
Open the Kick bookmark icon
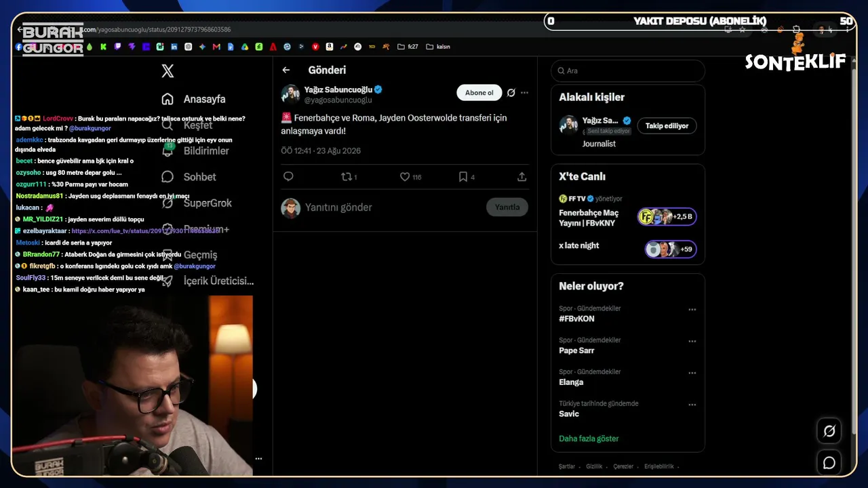103,47
